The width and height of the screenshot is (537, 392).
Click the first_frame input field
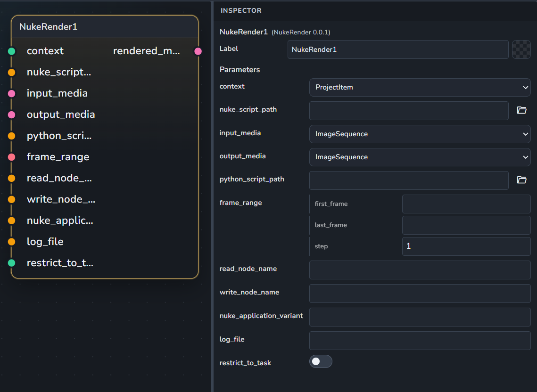point(466,204)
